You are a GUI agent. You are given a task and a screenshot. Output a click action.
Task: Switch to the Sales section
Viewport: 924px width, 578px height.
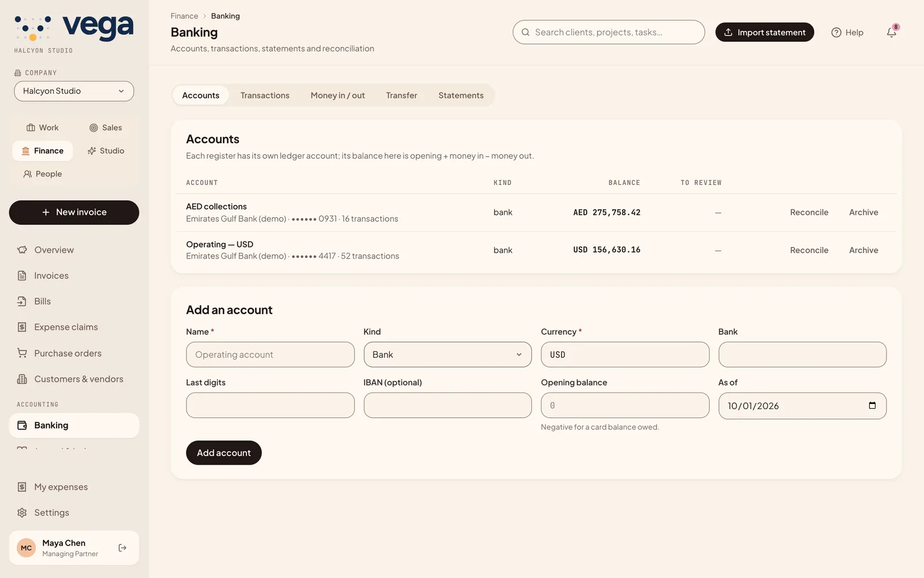point(106,128)
